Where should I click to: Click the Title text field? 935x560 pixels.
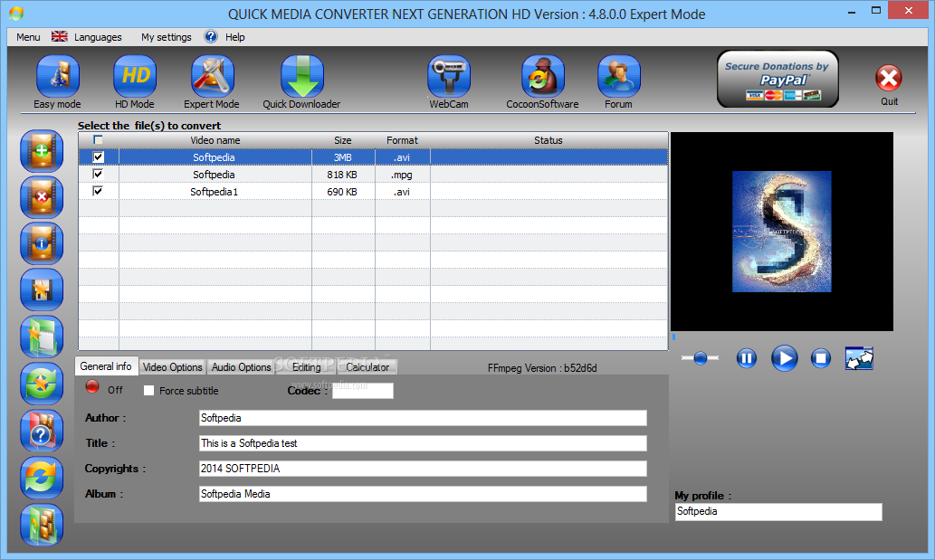click(423, 443)
